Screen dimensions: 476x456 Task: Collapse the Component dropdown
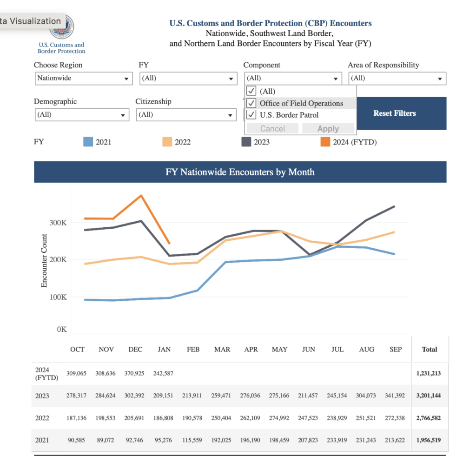293,79
